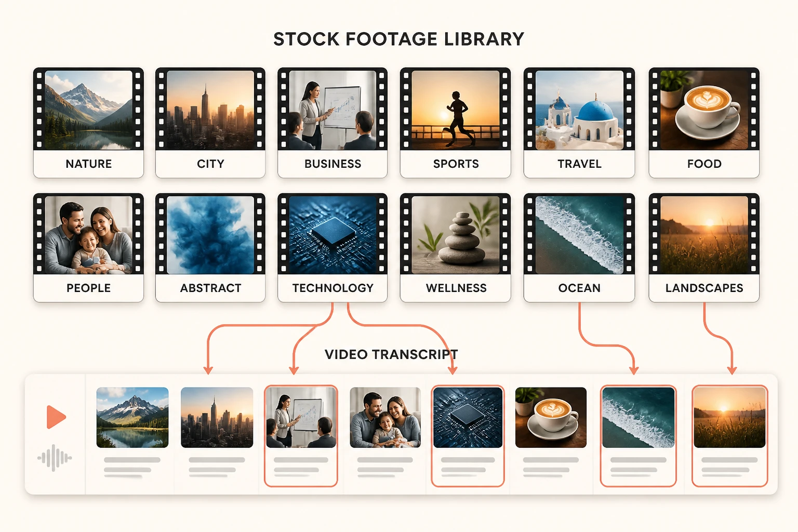Select the ocean wave clip in transcript
The height and width of the screenshot is (532, 798).
click(638, 435)
